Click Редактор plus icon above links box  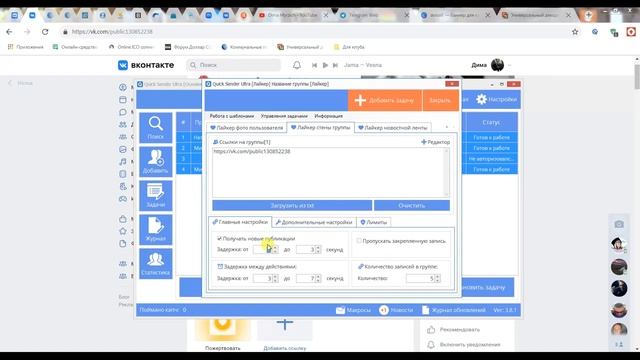pos(435,142)
